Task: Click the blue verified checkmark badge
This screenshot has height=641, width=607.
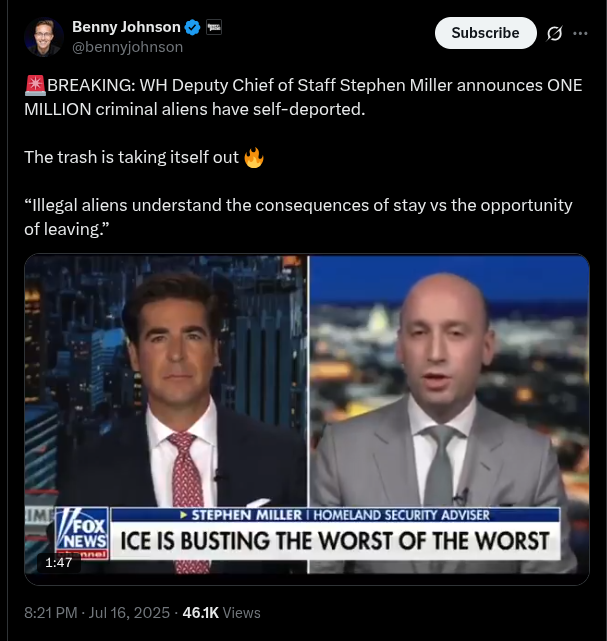Action: pos(193,27)
